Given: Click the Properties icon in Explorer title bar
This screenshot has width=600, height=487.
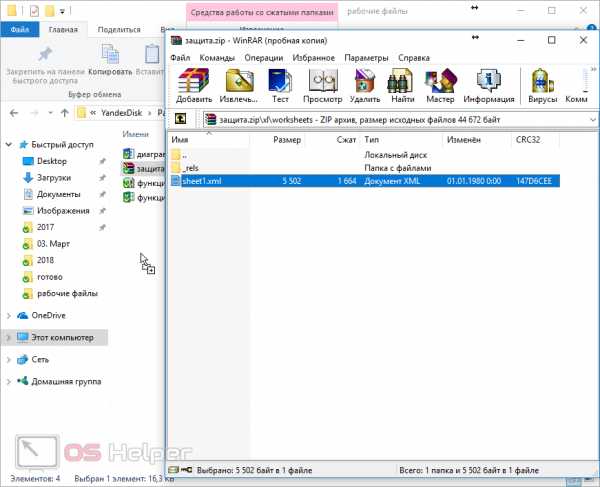Looking at the screenshot, I should (x=34, y=11).
